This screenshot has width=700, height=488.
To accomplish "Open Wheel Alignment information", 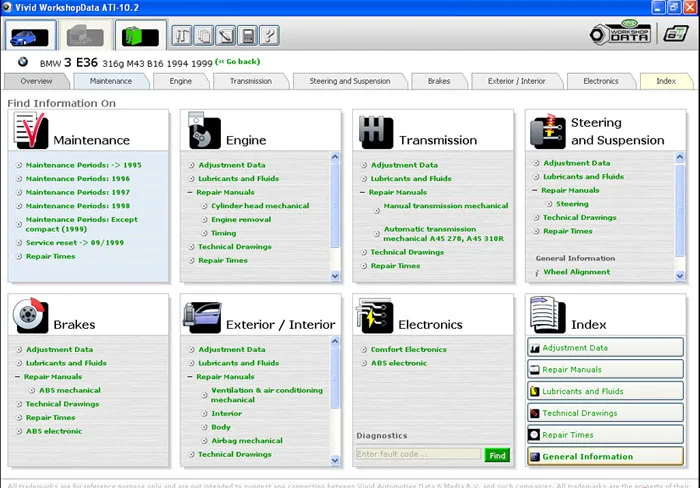I will [x=576, y=272].
